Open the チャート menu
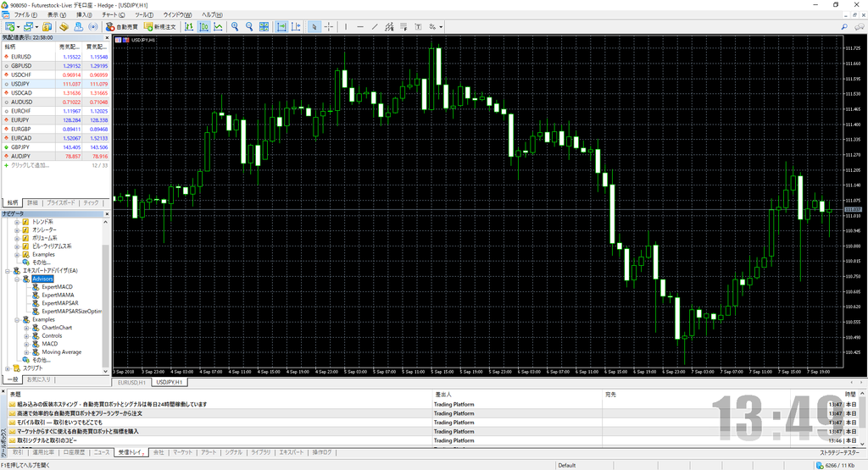 [x=114, y=15]
